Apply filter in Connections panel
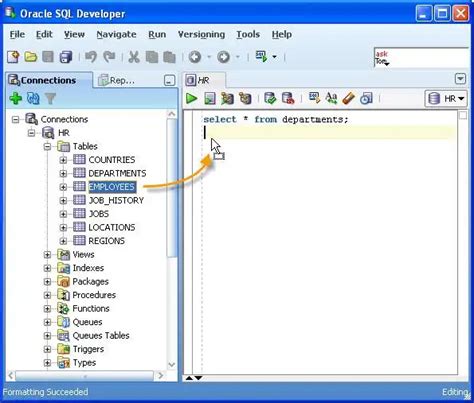Viewport: 474px width, 403px height. [x=50, y=98]
